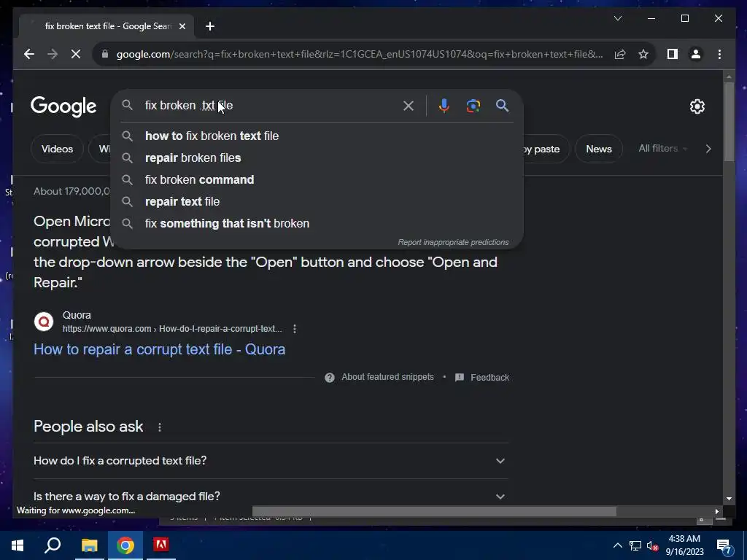Open the network status tray icon
747x560 pixels.
pos(635,545)
